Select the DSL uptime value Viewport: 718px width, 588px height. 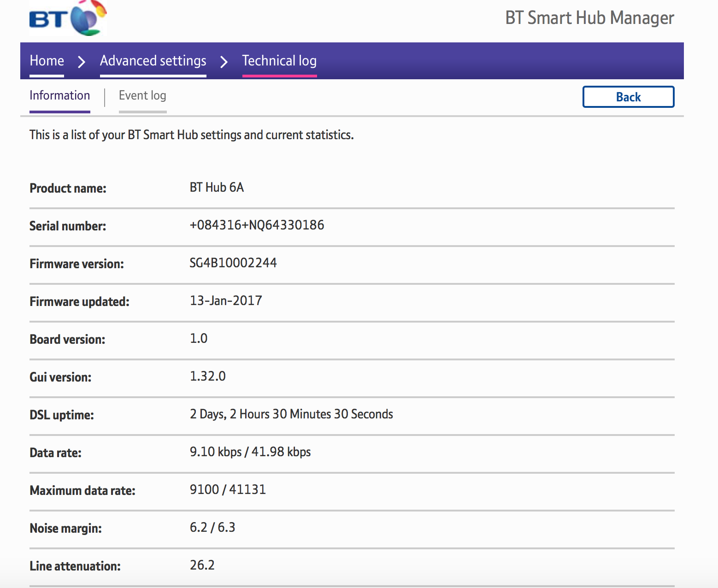coord(292,414)
